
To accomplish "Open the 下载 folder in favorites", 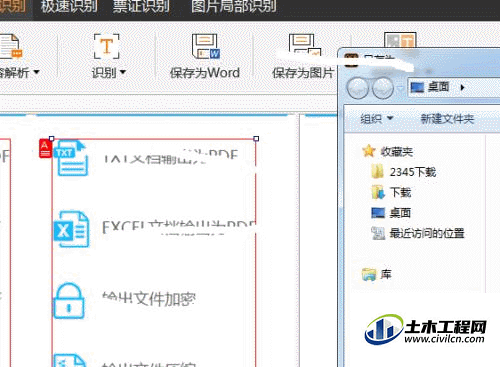I will 401,192.
